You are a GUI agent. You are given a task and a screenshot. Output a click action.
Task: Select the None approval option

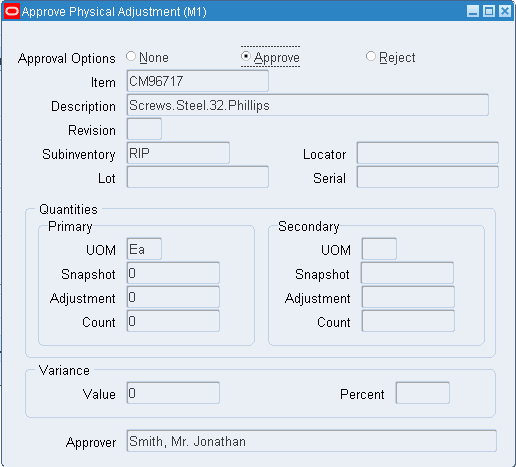click(x=131, y=56)
